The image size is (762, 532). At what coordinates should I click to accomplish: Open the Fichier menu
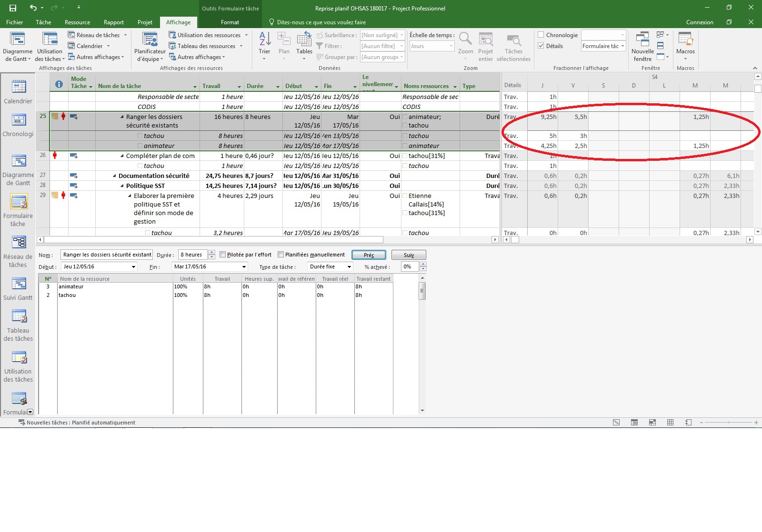[x=14, y=22]
